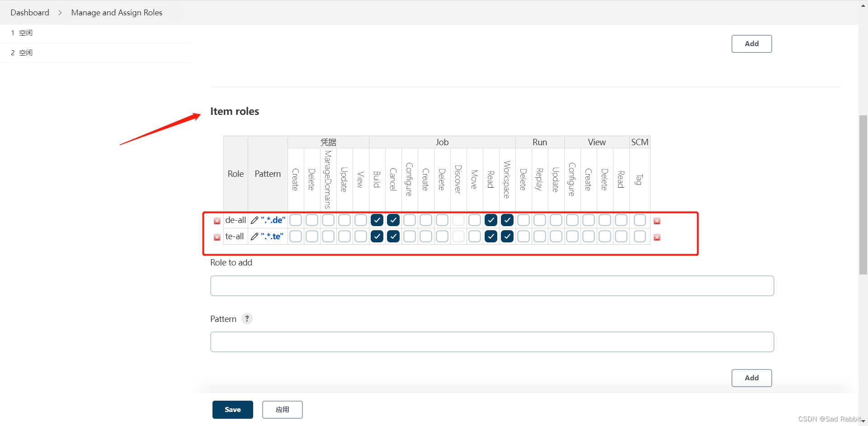Uncheck Job Build for te-all
This screenshot has width=868, height=426.
click(377, 237)
